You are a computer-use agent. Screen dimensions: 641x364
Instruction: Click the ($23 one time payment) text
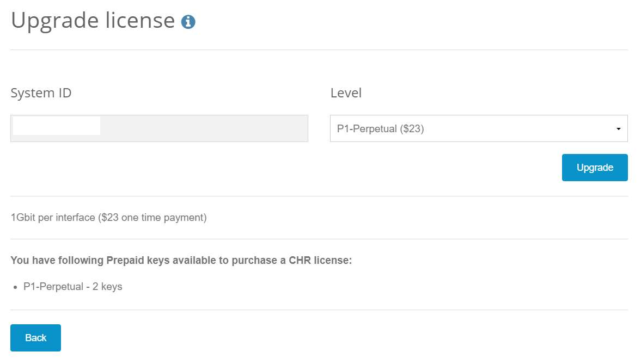(152, 217)
